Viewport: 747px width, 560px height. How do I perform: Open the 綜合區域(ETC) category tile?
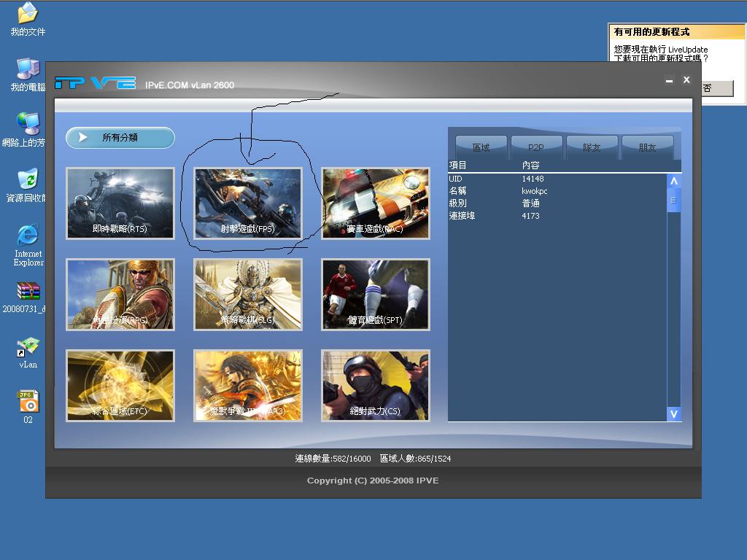[120, 386]
